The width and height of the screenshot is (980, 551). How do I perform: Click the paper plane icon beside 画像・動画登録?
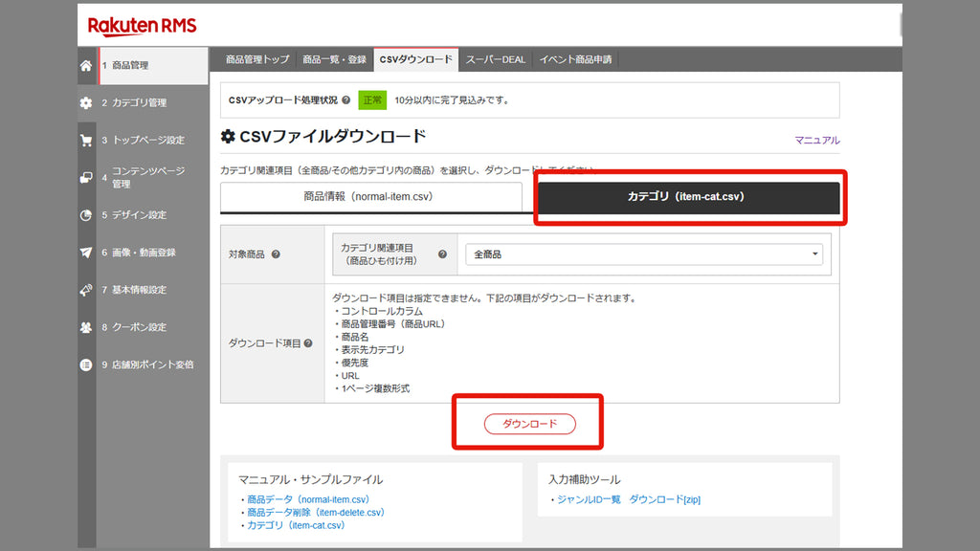(86, 253)
